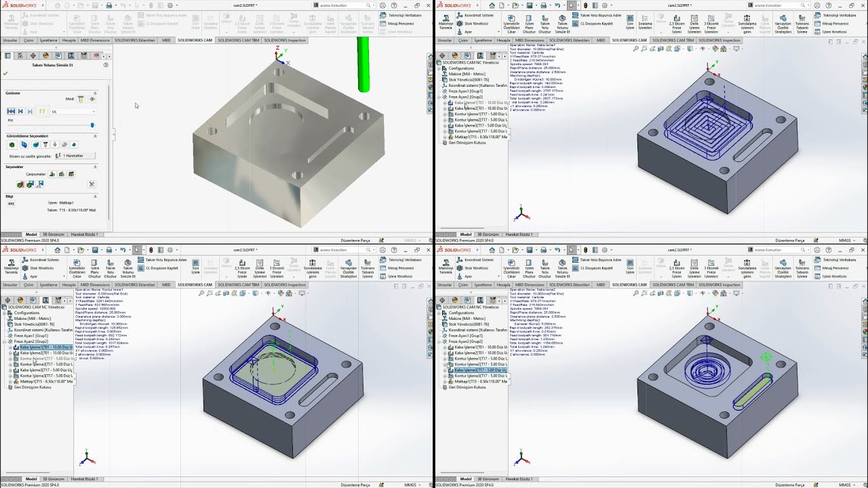Step simulation backward one move

pos(20,111)
